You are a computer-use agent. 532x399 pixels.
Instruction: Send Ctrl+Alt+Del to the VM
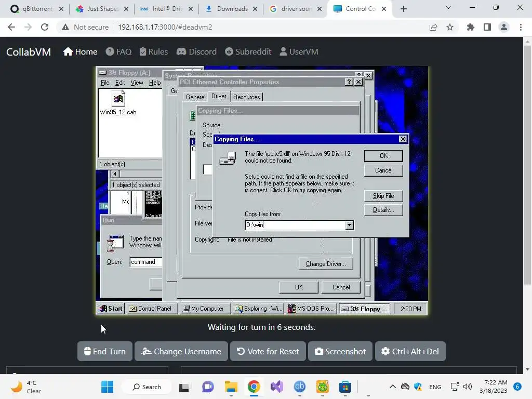tap(410, 352)
